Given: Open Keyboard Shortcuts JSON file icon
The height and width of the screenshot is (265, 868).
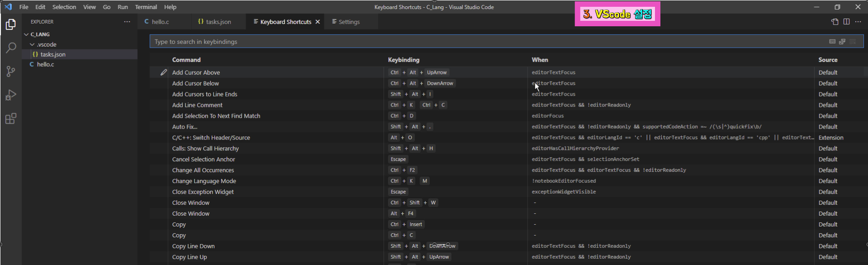Looking at the screenshot, I should 835,22.
